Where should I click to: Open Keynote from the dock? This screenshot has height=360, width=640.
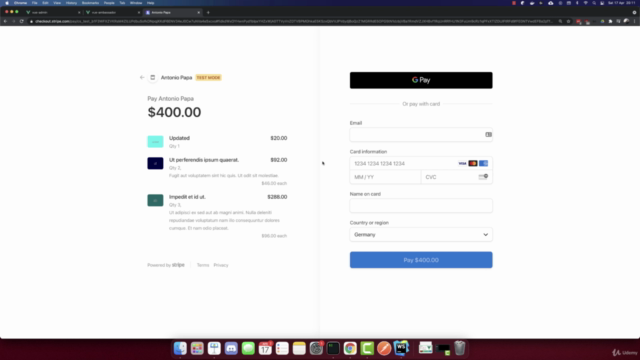pos(214,348)
